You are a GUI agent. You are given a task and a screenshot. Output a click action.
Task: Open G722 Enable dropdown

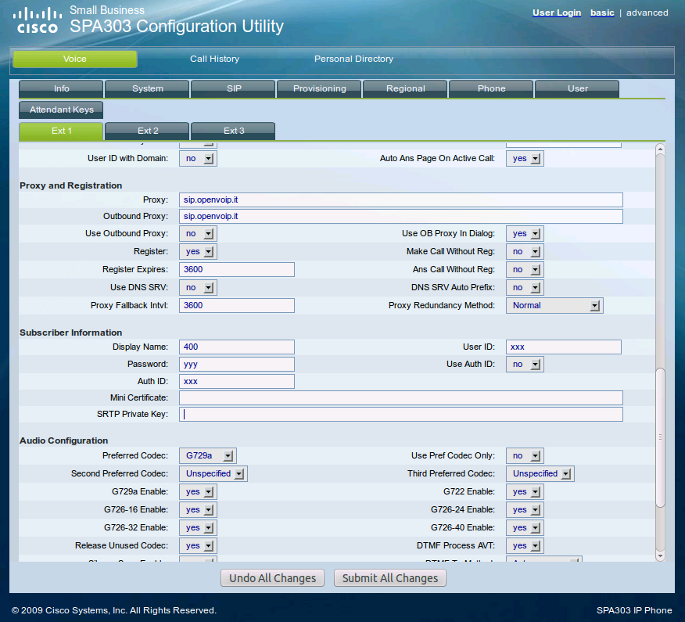525,492
